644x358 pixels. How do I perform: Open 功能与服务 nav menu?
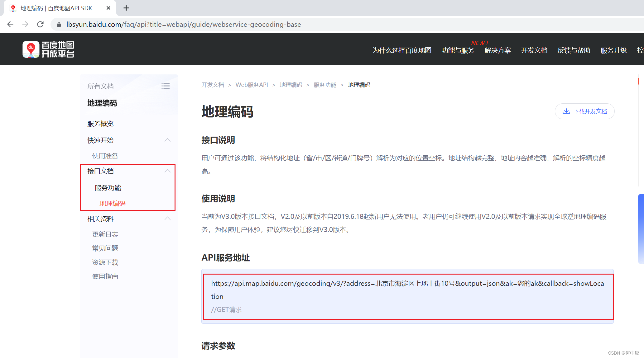tap(458, 50)
